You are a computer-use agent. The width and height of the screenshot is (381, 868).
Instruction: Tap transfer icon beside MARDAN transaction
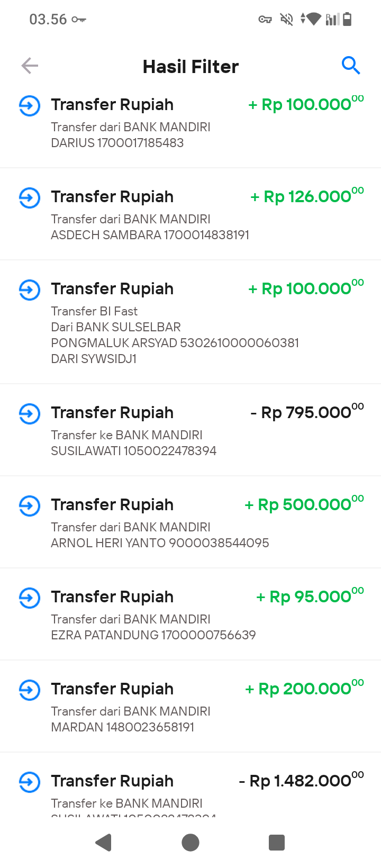[x=30, y=690]
